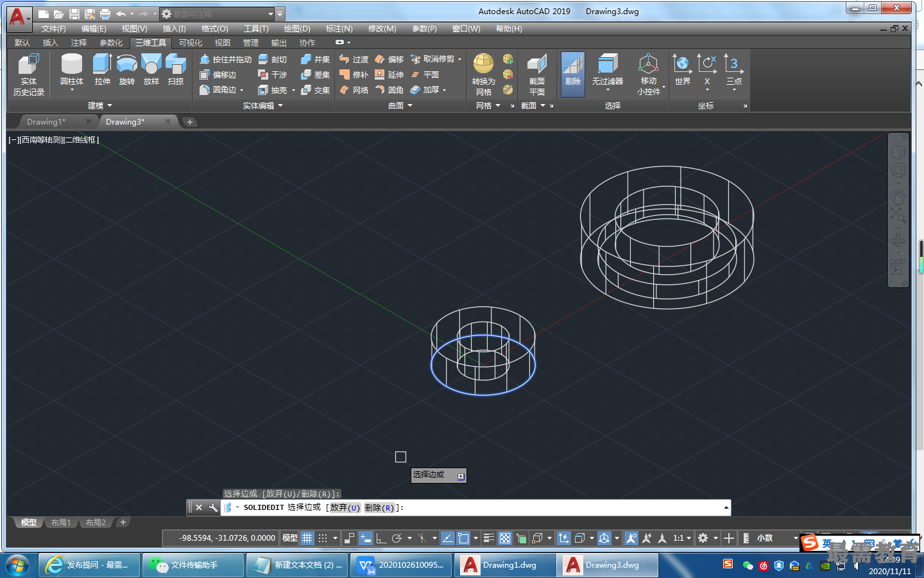Click the 世界 world UCS icon
The image size is (924, 578).
pyautogui.click(x=683, y=70)
